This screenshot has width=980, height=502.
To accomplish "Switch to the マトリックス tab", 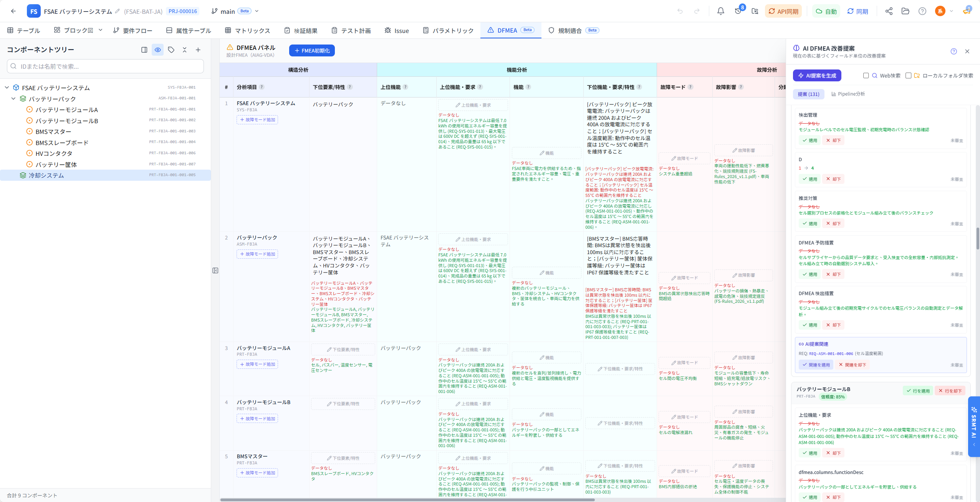I will tap(248, 30).
